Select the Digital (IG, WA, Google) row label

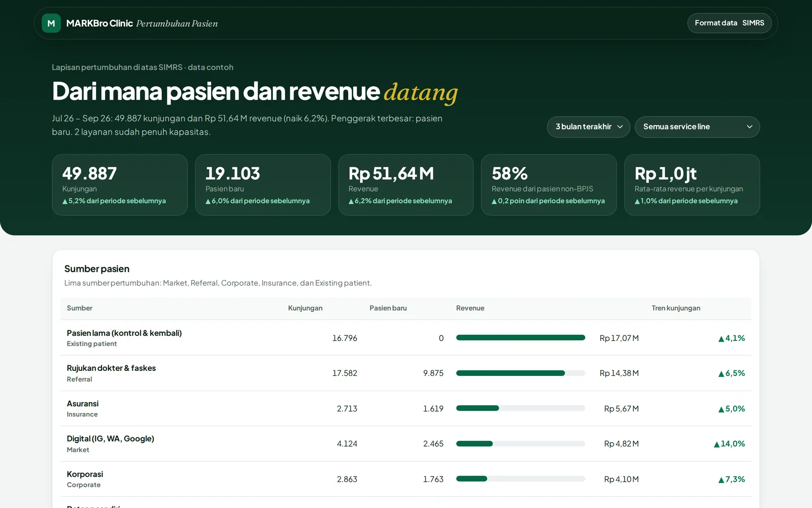[110, 439]
